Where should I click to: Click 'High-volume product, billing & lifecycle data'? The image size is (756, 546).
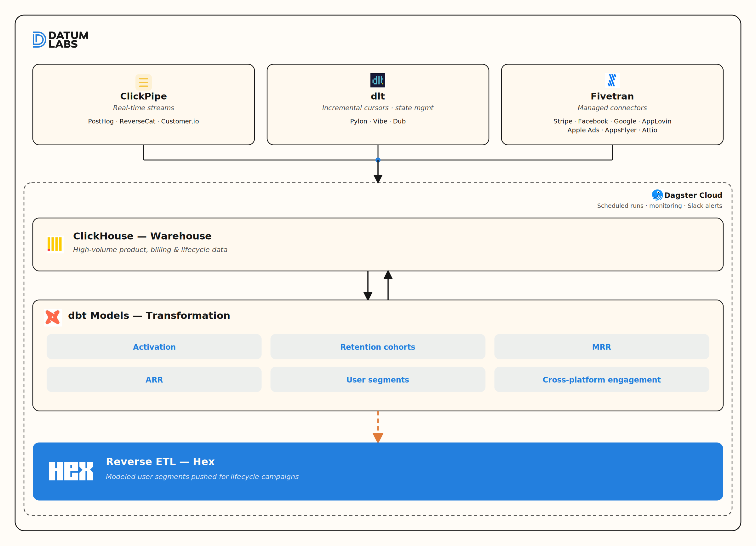pyautogui.click(x=150, y=249)
